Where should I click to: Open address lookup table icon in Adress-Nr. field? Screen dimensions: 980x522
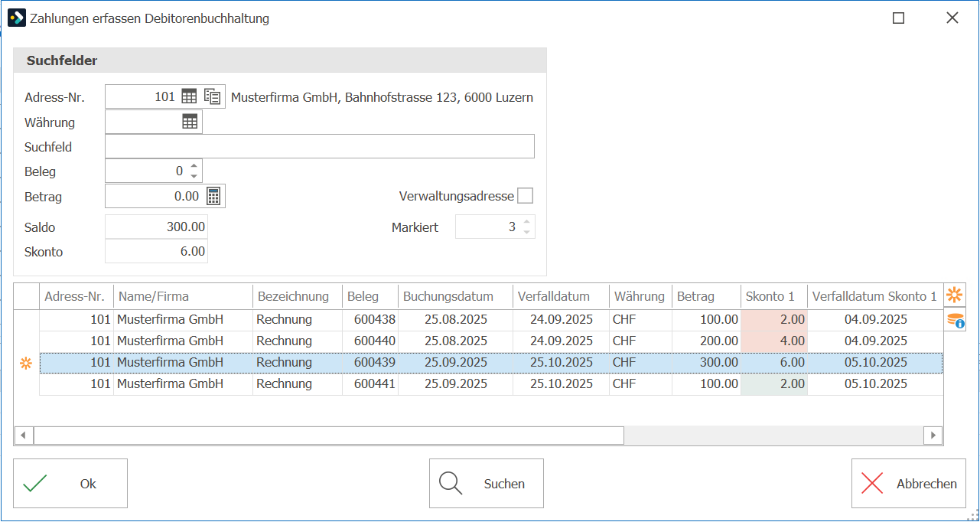189,97
